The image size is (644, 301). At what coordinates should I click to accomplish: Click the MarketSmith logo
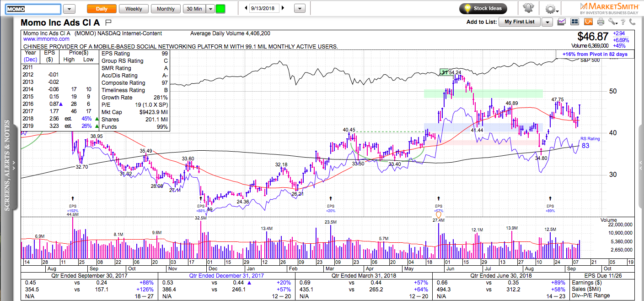coord(609,8)
